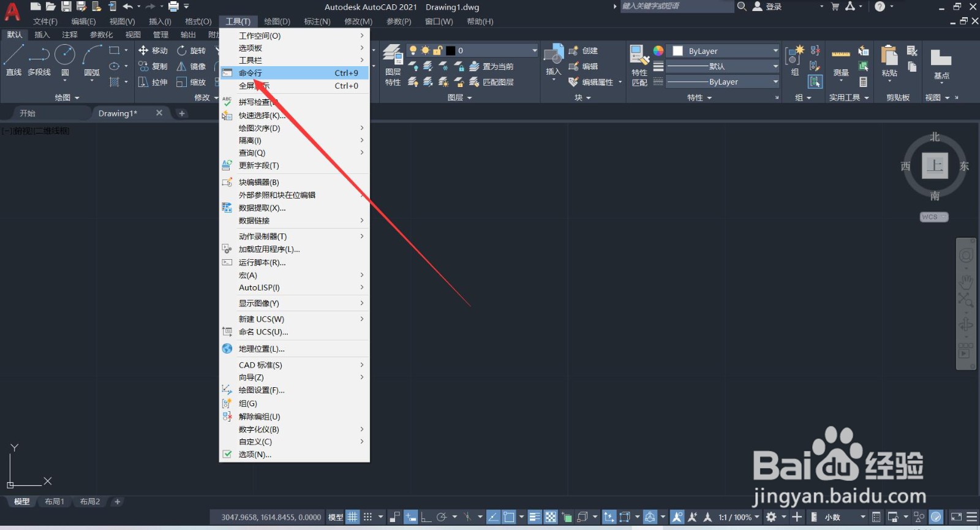The width and height of the screenshot is (980, 530).
Task: Toggle grid display in status bar
Action: [x=353, y=517]
